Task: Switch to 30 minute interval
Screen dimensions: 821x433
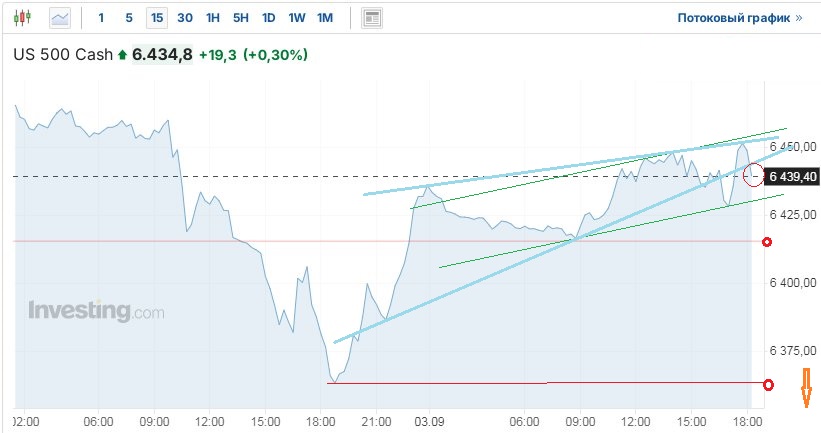Action: pyautogui.click(x=185, y=18)
